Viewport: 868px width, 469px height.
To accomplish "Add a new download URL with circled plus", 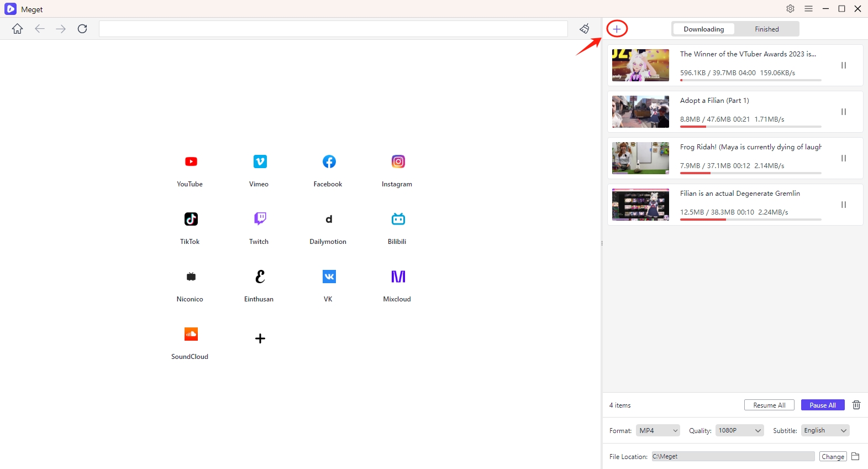I will click(x=617, y=29).
